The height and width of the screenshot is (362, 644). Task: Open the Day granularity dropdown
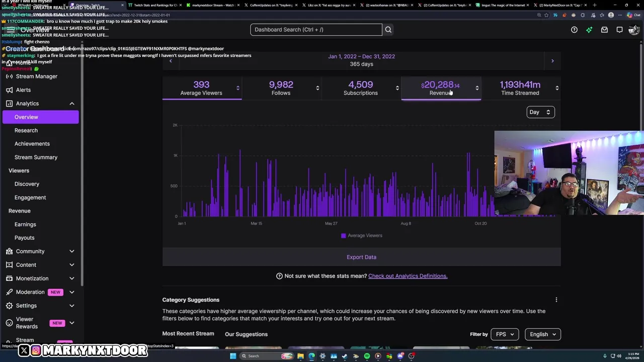pyautogui.click(x=540, y=112)
